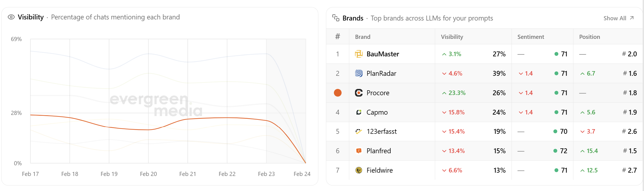The image size is (644, 191).
Task: Click the Capmo brand logo
Action: [359, 112]
